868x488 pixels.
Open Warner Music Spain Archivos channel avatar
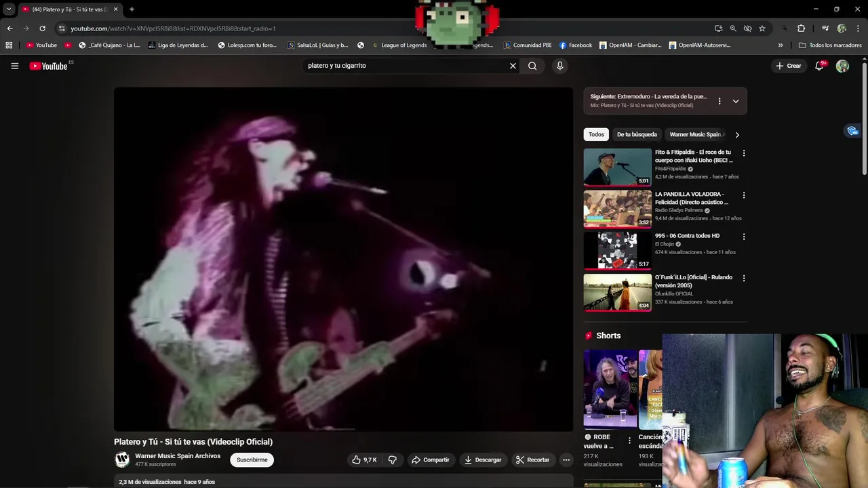tap(122, 460)
